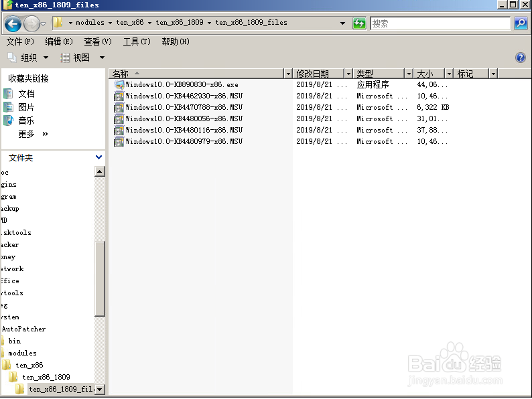The image size is (532, 399).
Task: Click the folder tree scrollbar thumb
Action: 99,278
